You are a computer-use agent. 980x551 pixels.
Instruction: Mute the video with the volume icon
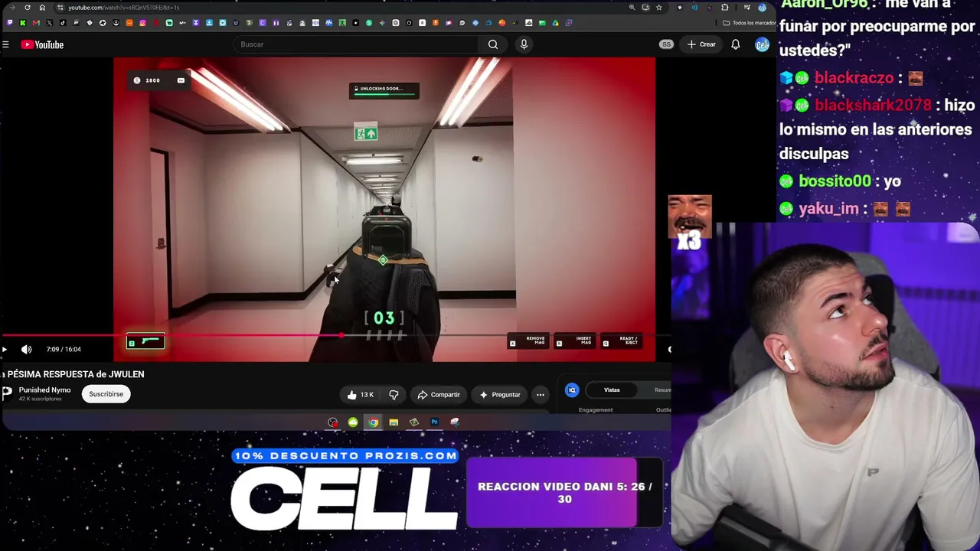tap(27, 350)
